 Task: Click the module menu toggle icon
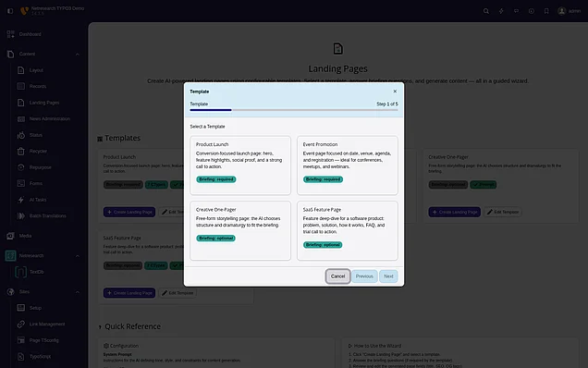(x=10, y=11)
